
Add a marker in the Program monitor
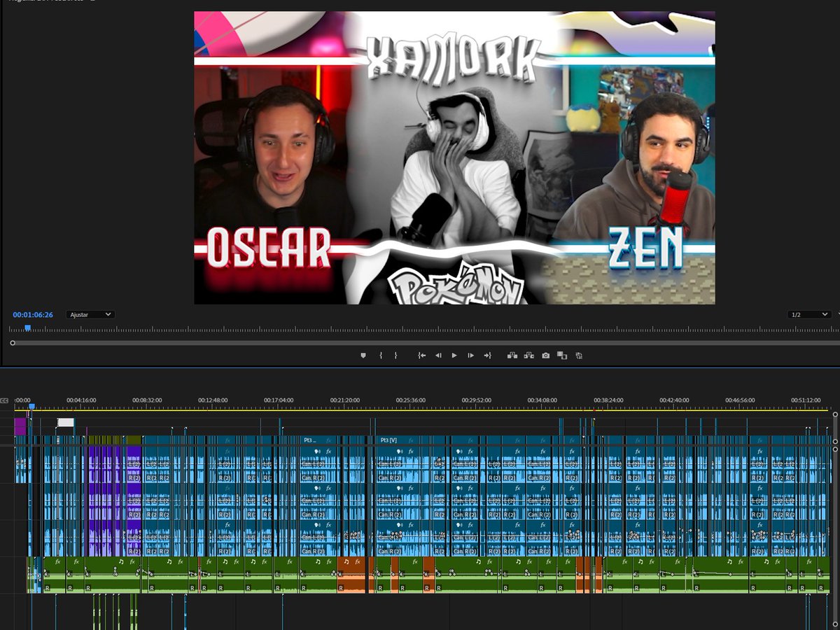pyautogui.click(x=363, y=356)
